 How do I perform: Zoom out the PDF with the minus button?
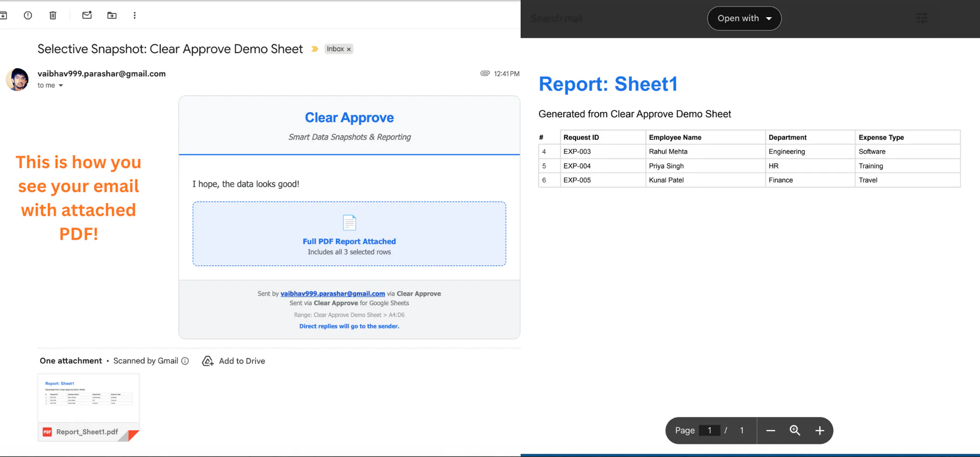[x=770, y=431]
